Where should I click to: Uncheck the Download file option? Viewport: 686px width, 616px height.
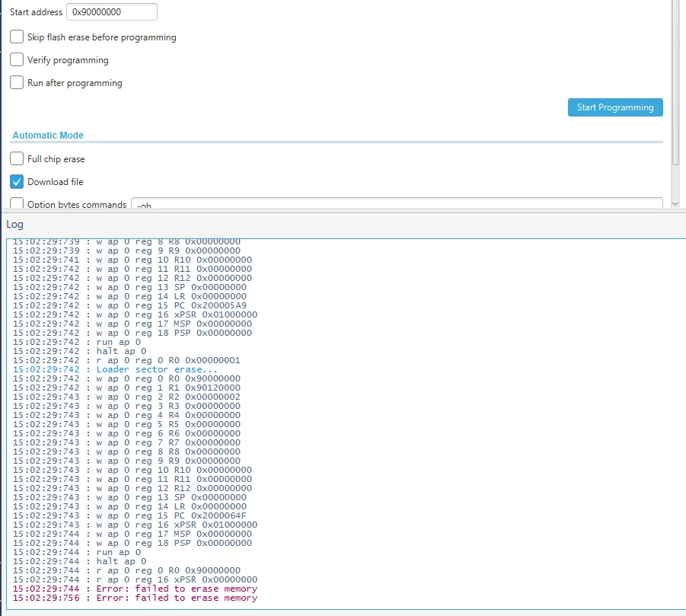click(17, 181)
